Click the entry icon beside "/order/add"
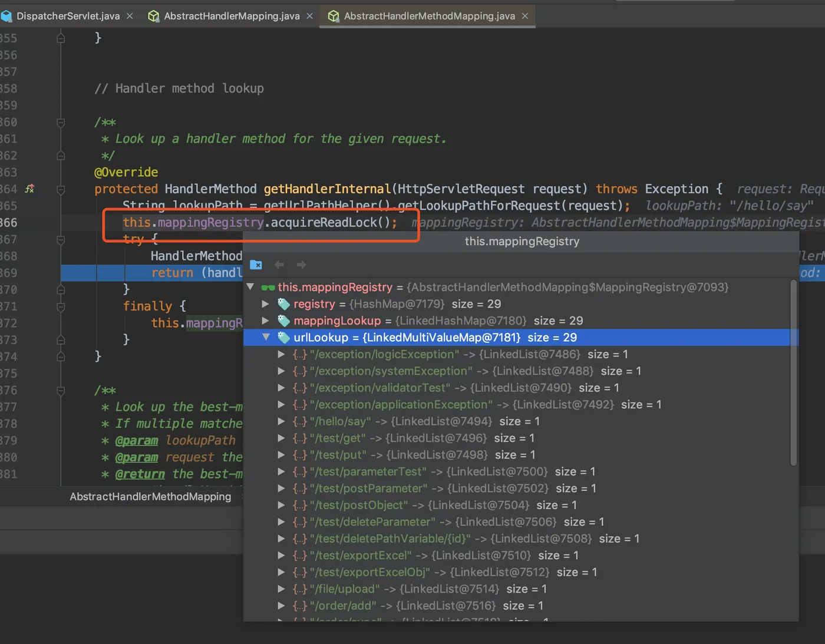Image resolution: width=825 pixels, height=644 pixels. click(x=300, y=606)
